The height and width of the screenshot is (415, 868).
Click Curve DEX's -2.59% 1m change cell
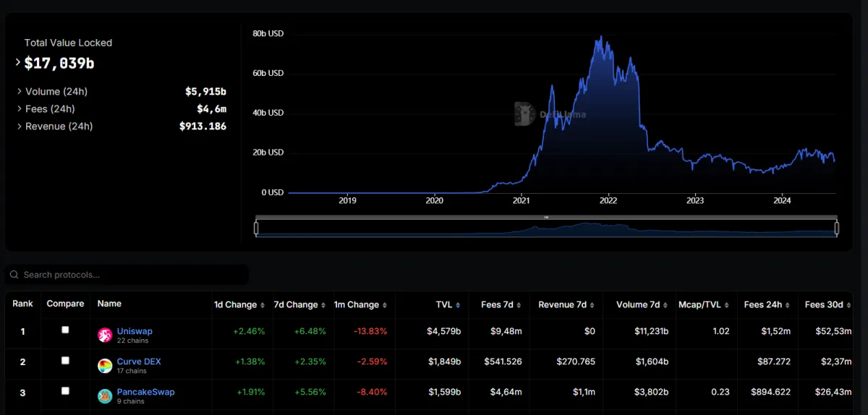[x=373, y=361]
